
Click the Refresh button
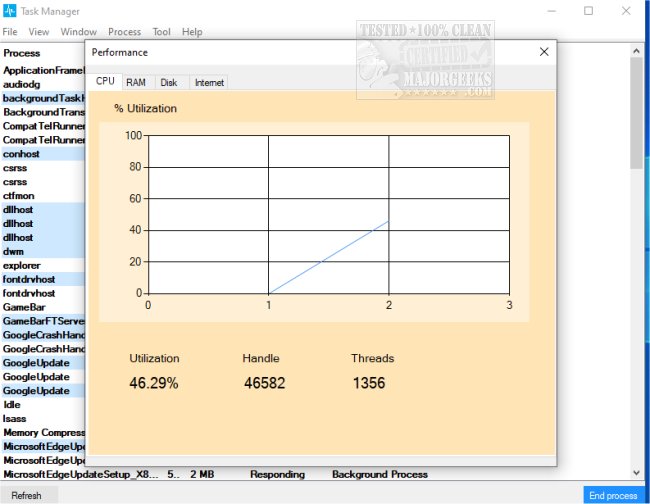point(27,495)
